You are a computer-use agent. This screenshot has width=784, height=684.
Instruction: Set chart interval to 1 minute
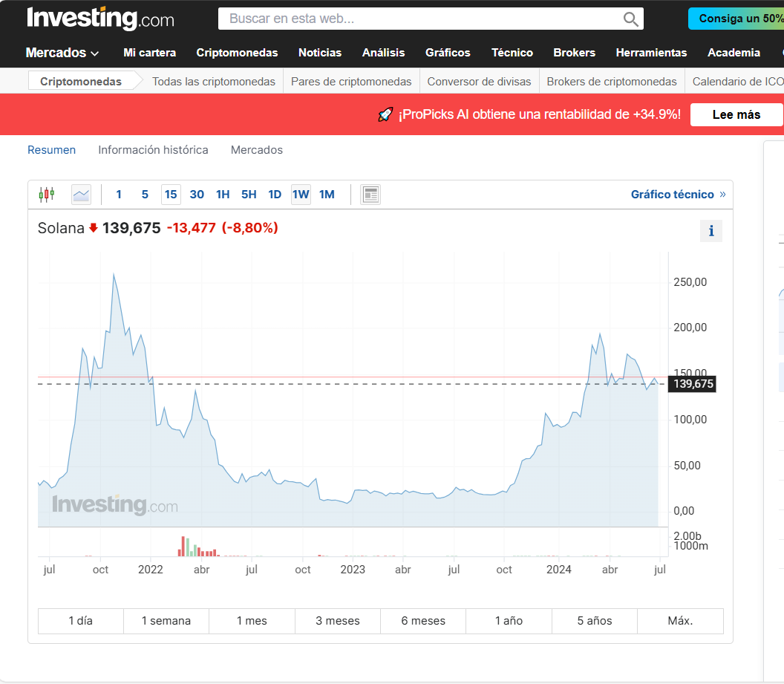click(x=119, y=195)
